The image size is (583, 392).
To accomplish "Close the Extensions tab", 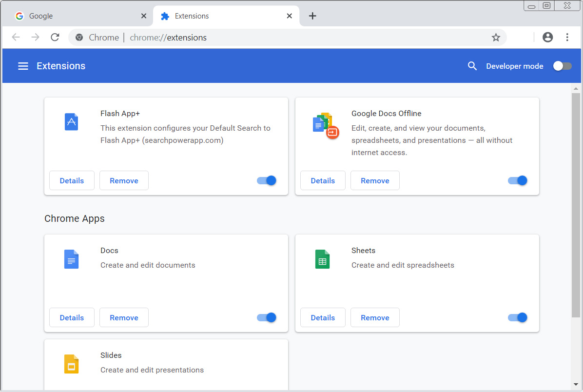I will (x=289, y=16).
